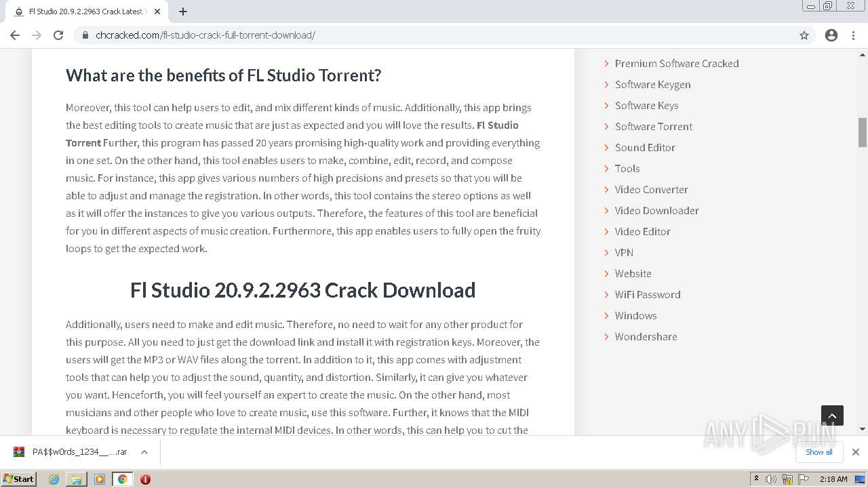Open Video Editor category
This screenshot has width=868, height=488.
[642, 232]
